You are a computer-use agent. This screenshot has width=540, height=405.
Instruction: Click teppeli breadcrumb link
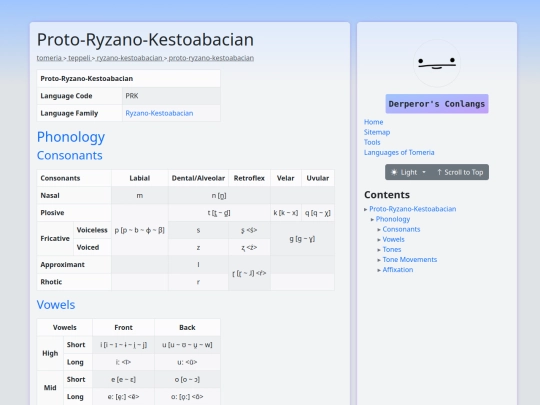click(79, 58)
